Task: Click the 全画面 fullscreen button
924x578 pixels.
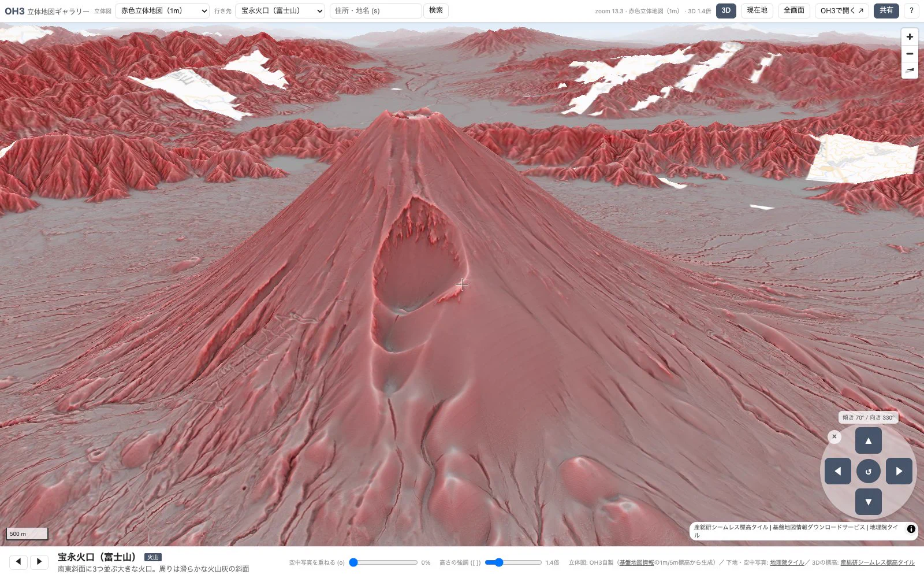Action: [x=794, y=10]
